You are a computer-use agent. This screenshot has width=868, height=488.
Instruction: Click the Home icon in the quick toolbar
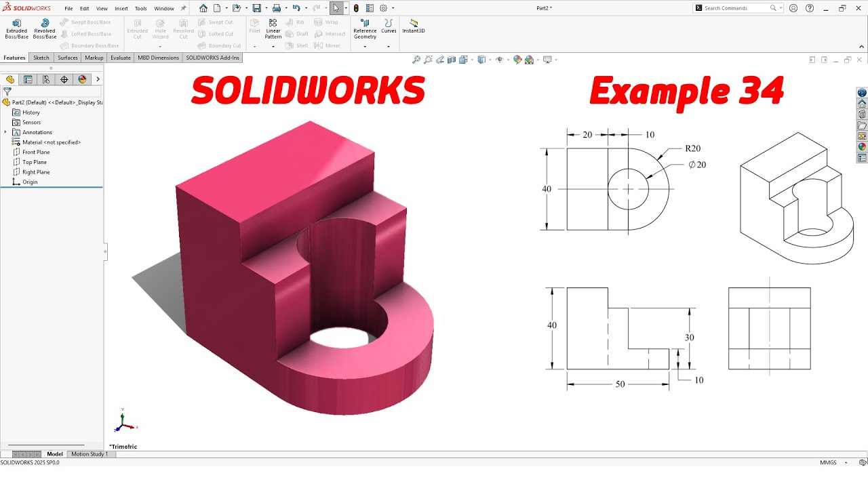203,8
